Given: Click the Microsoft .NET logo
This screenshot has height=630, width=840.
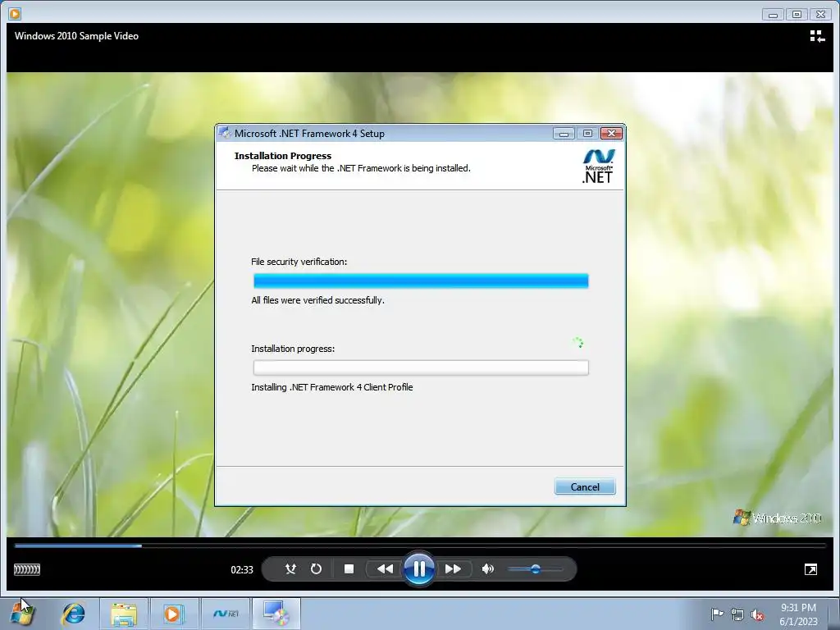Looking at the screenshot, I should point(598,167).
